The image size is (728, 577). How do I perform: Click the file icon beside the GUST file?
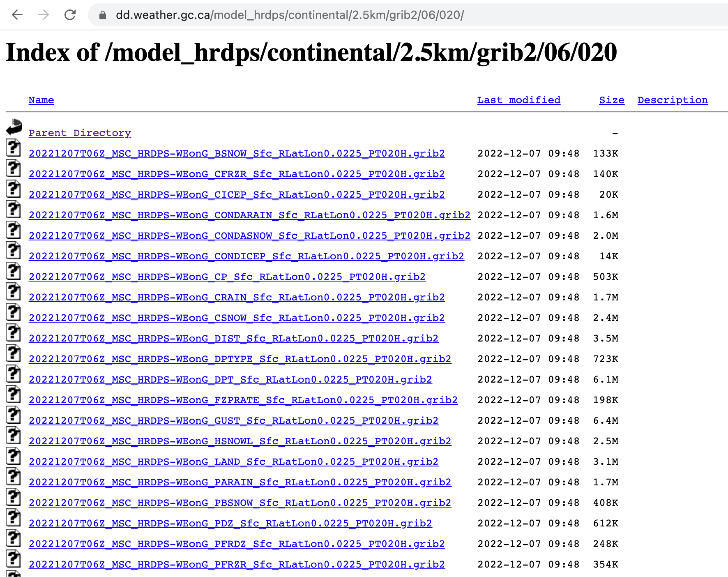tap(13, 415)
